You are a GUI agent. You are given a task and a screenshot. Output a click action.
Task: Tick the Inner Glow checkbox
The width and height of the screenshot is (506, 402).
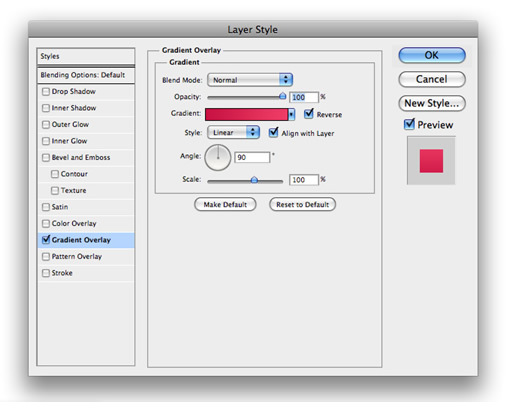click(46, 141)
